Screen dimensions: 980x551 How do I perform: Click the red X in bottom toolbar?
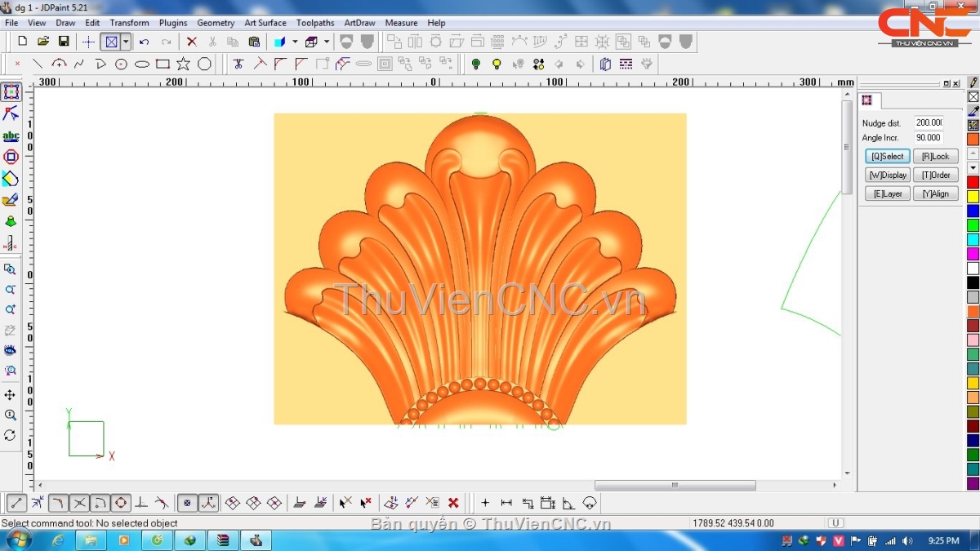coord(453,503)
